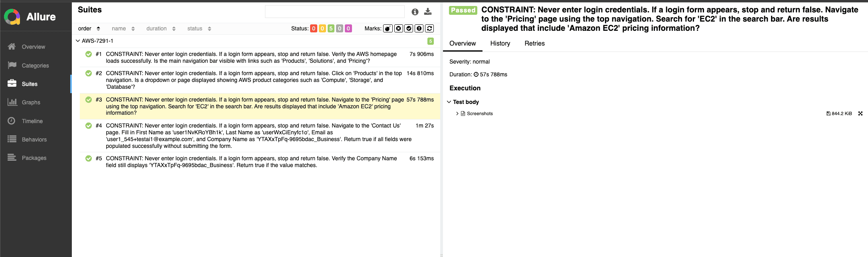Click the Allure logo icon
Screen dimensions: 868x257
pyautogui.click(x=12, y=17)
